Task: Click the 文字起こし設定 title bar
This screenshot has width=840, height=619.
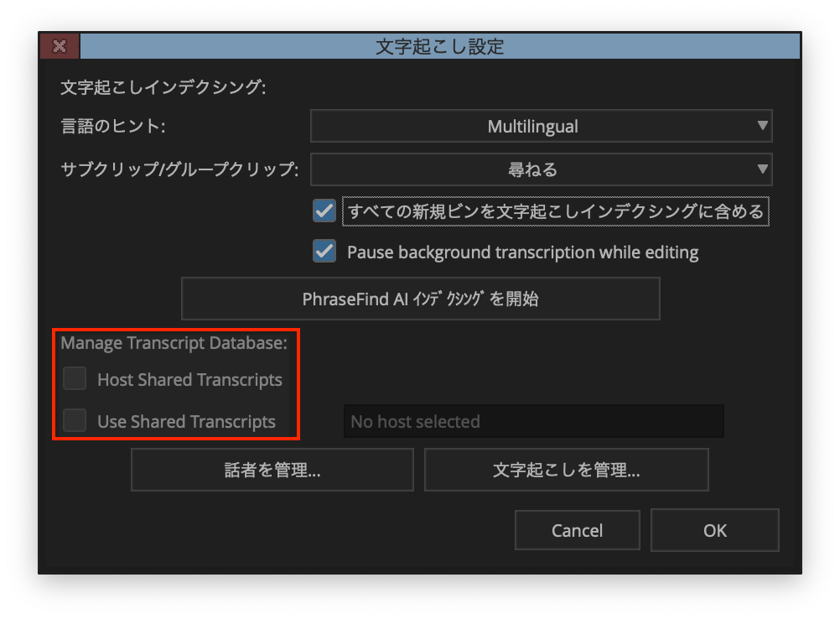Action: 439,46
